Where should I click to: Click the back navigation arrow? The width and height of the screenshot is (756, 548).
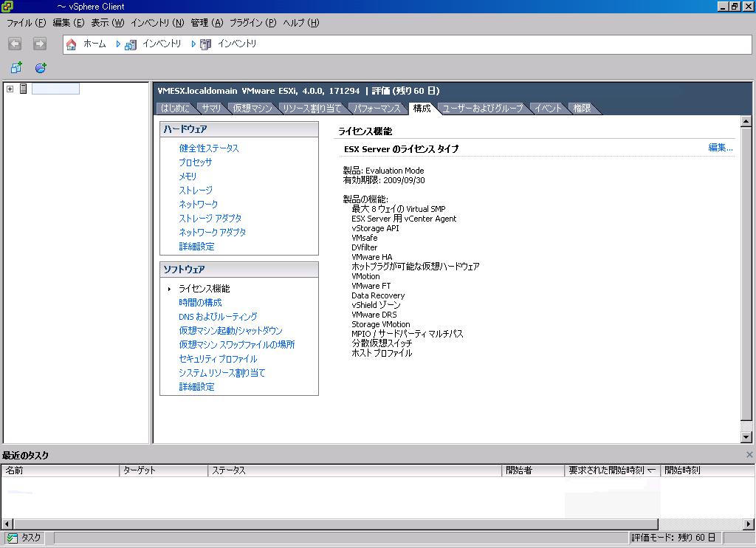click(15, 44)
